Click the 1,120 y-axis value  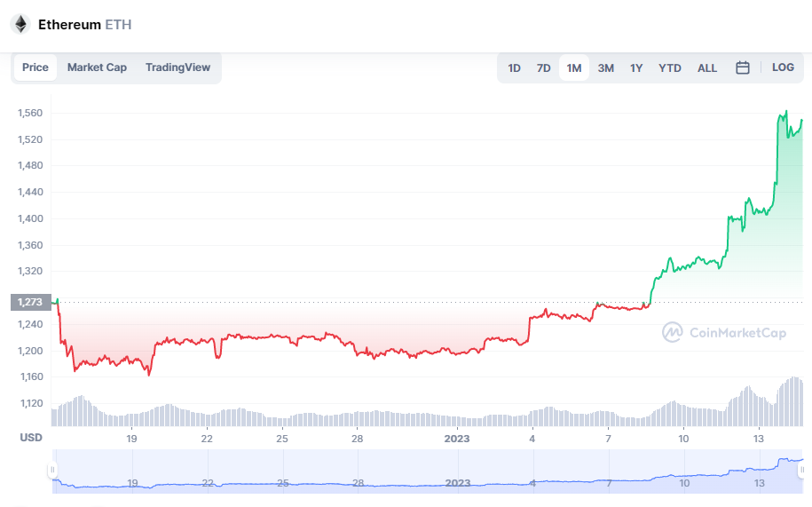pos(32,403)
